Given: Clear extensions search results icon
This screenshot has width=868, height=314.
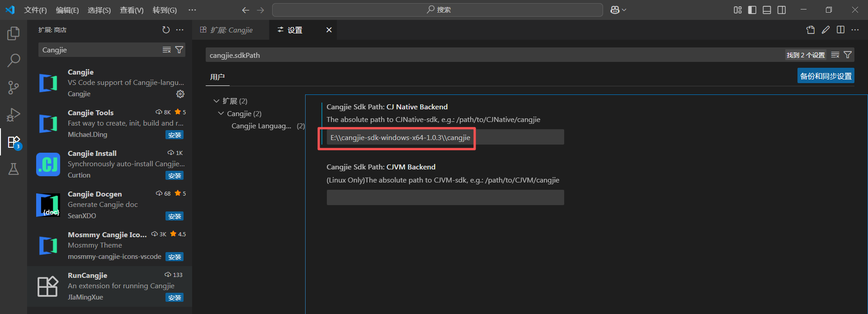Looking at the screenshot, I should click(167, 50).
